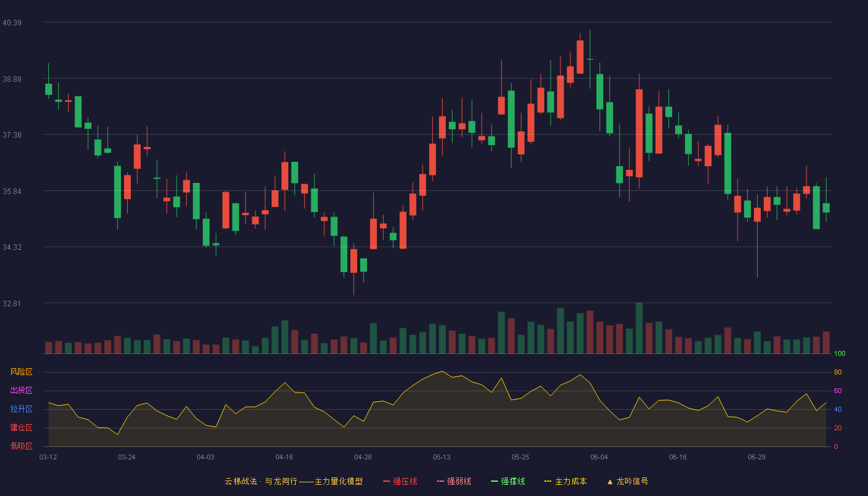
Task: Toggle the 强弱线 legend item
Action: (454, 481)
